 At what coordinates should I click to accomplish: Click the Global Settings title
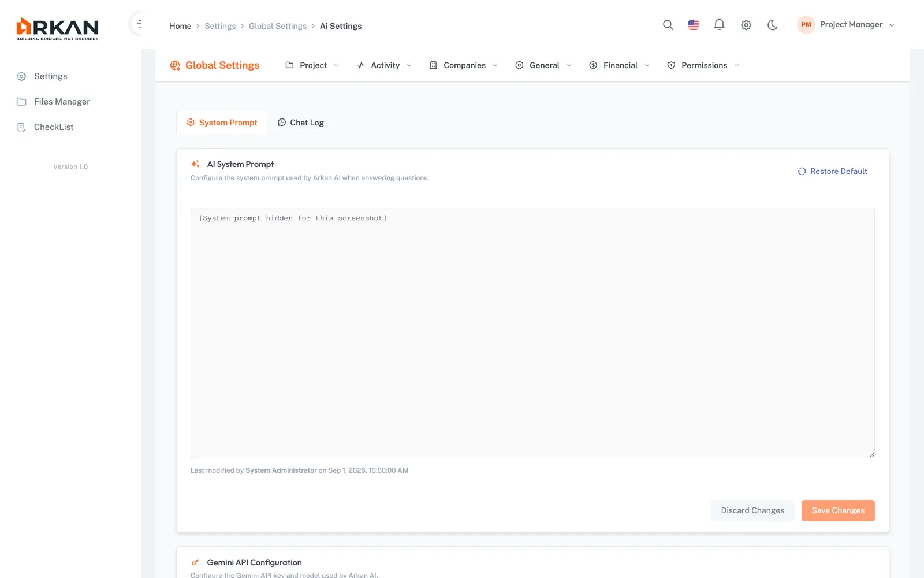[222, 65]
